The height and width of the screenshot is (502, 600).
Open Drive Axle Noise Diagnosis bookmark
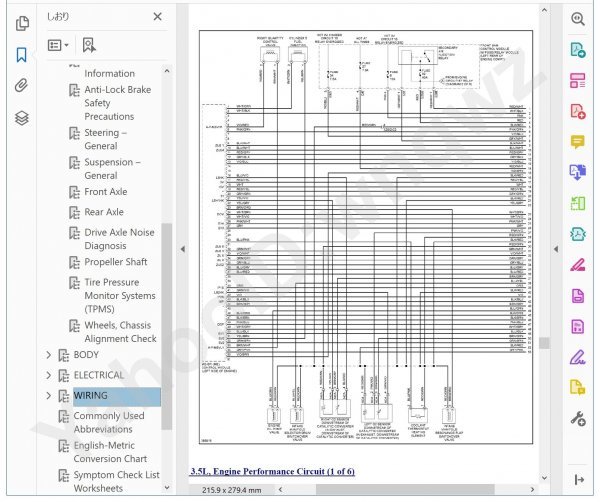(119, 239)
